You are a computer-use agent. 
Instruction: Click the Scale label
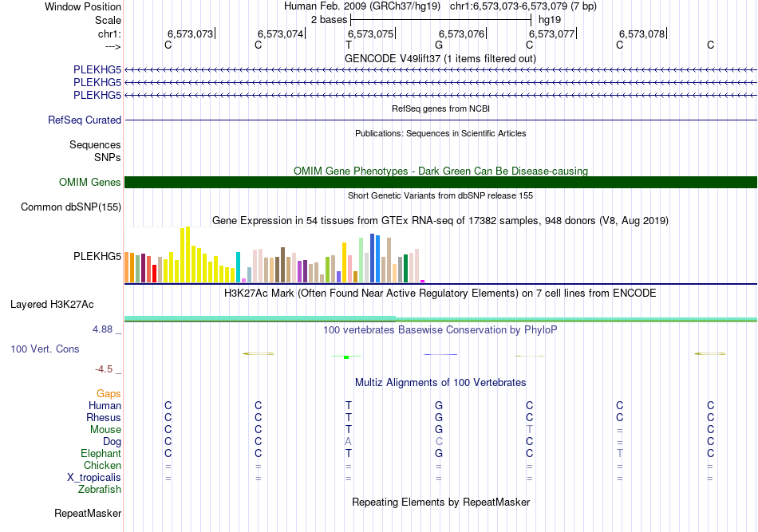coord(108,20)
